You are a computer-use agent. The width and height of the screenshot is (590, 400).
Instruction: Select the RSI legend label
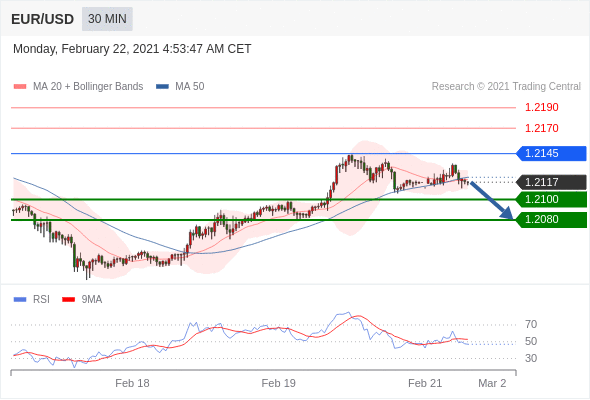click(x=41, y=300)
